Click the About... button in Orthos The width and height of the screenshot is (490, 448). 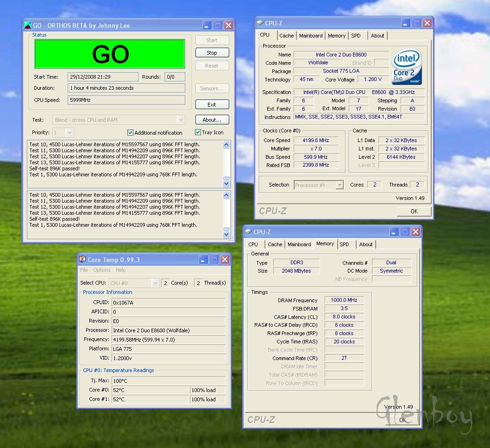[212, 120]
